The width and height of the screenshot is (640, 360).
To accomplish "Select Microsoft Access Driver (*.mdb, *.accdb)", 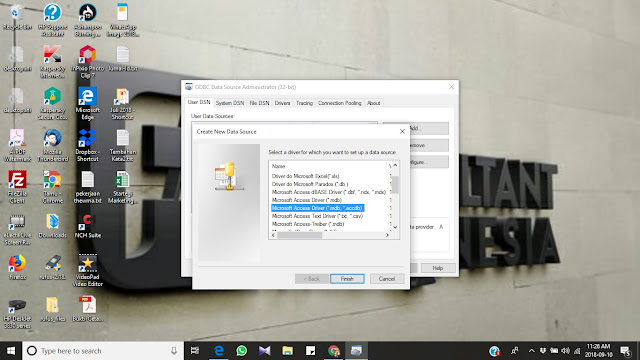I will coord(317,208).
